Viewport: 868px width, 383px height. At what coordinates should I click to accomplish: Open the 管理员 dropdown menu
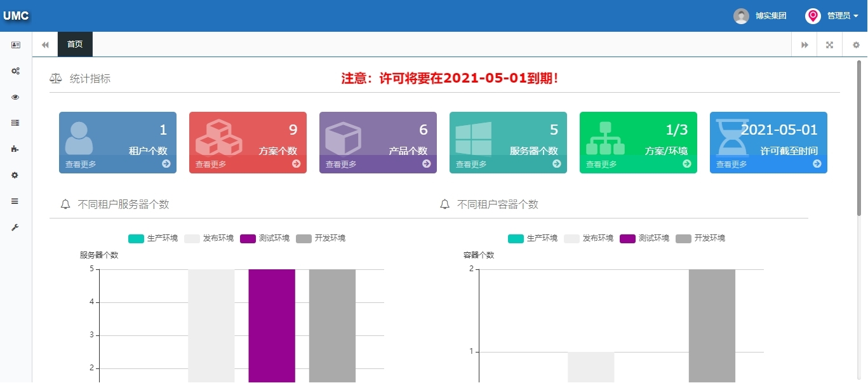[843, 16]
